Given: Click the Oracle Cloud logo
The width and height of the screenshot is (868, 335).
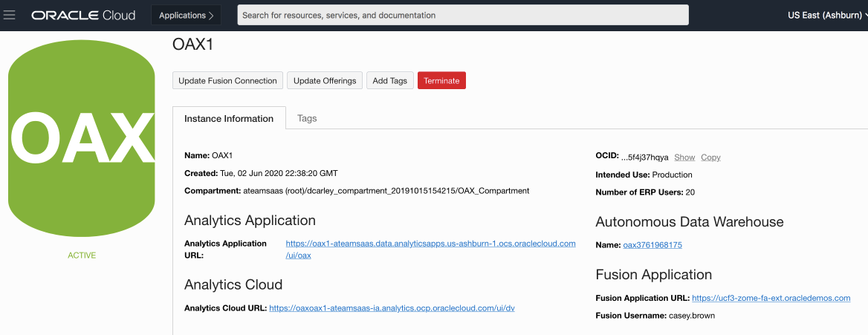Looking at the screenshot, I should 84,15.
